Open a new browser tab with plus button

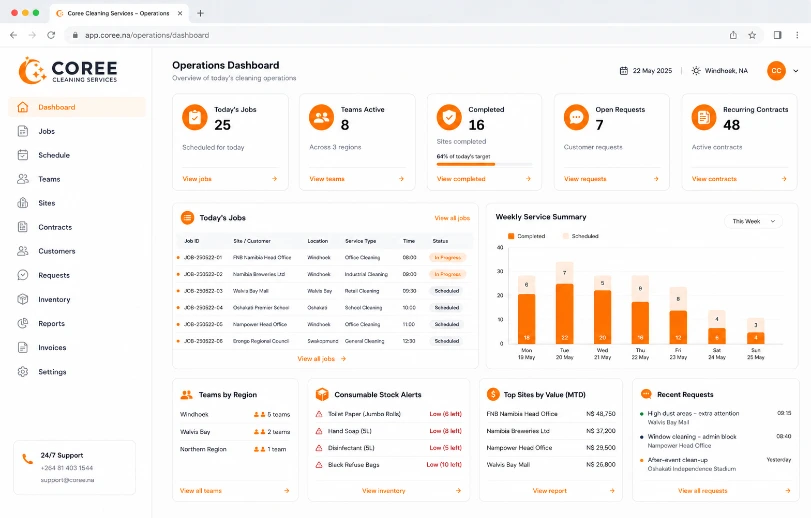pyautogui.click(x=200, y=13)
